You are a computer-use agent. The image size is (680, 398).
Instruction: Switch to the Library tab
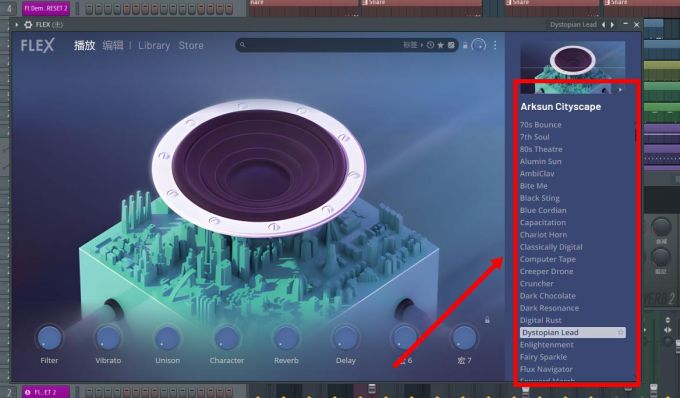[154, 46]
